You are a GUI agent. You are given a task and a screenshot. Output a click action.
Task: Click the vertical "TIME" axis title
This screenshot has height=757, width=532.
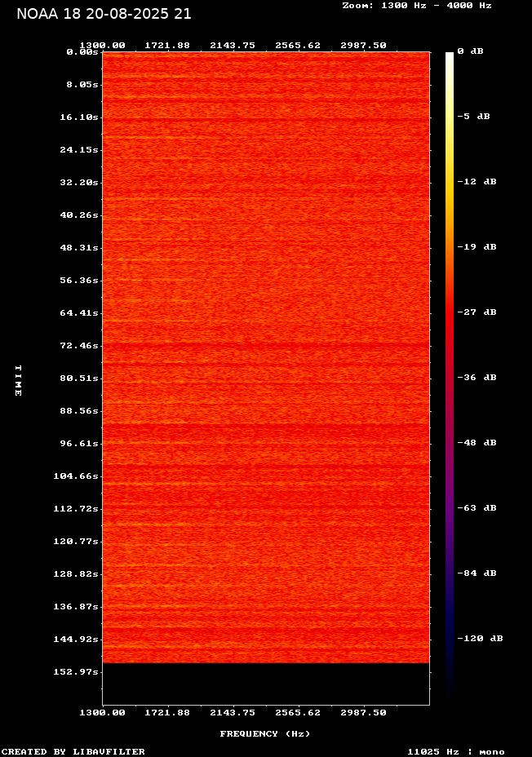click(18, 380)
